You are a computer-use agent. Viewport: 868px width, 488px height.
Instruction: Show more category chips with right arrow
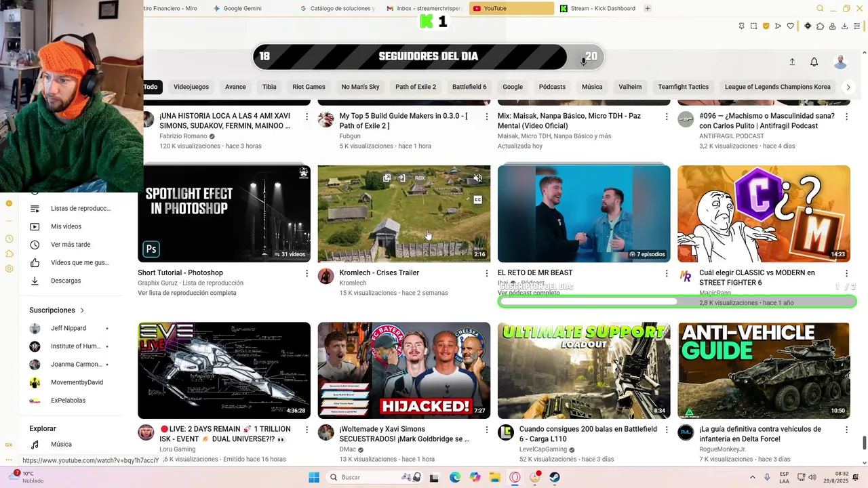[x=848, y=87]
